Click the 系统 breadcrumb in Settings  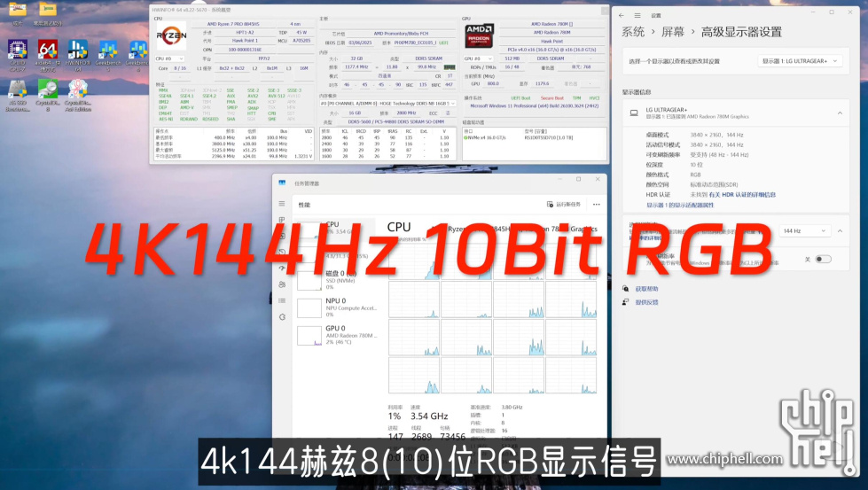(x=633, y=32)
